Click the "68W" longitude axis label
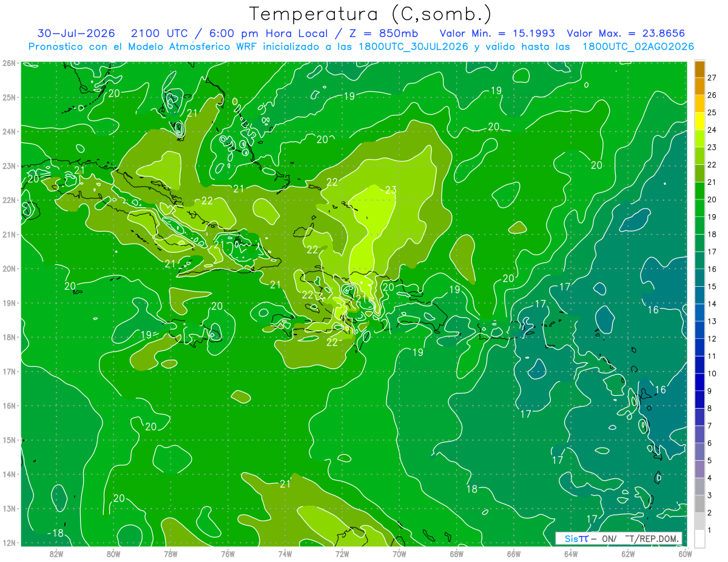Screen dimensions: 728x562 click(456, 553)
